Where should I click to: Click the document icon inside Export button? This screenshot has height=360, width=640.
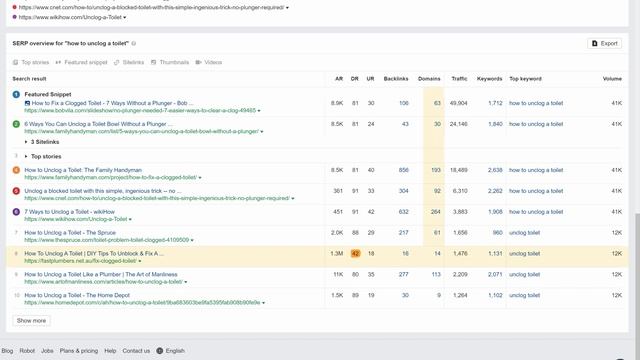pos(595,43)
